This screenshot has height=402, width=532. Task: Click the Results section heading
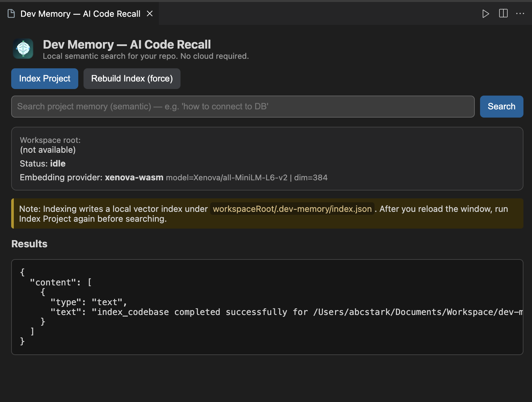coord(29,244)
